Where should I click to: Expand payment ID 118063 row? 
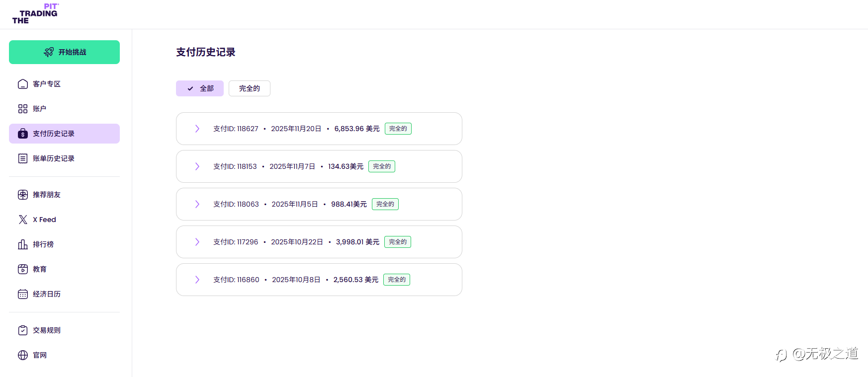coord(197,204)
